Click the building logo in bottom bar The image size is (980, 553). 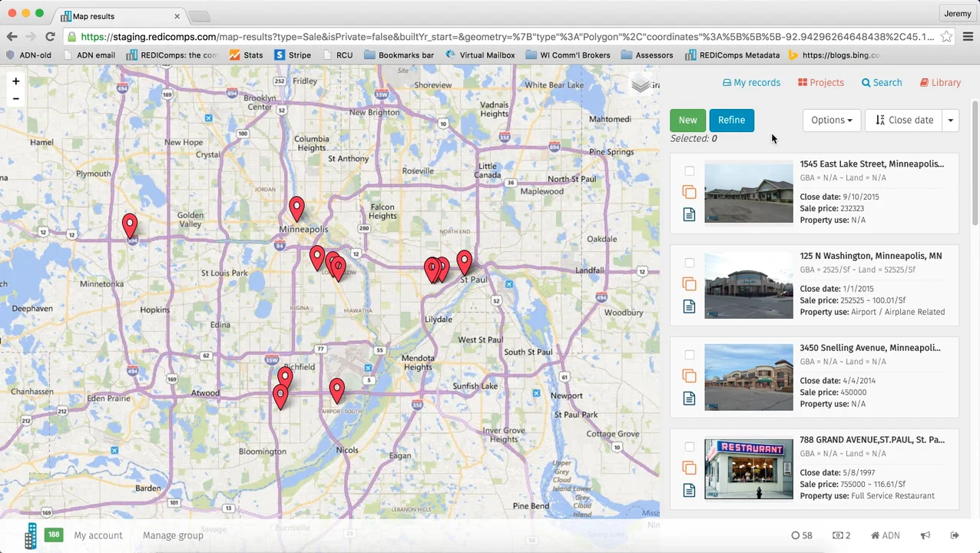click(31, 536)
